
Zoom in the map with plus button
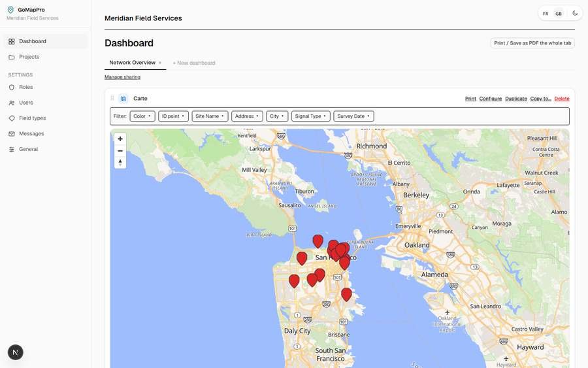[x=120, y=139]
